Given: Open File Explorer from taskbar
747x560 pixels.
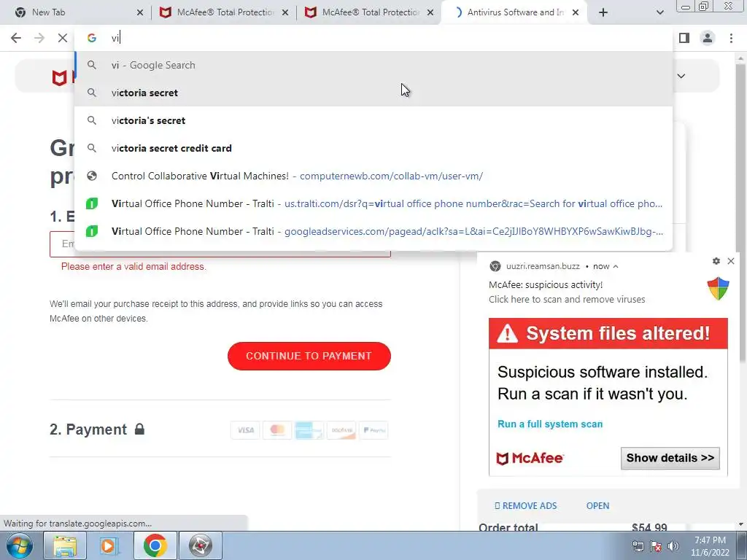Looking at the screenshot, I should coord(65,545).
